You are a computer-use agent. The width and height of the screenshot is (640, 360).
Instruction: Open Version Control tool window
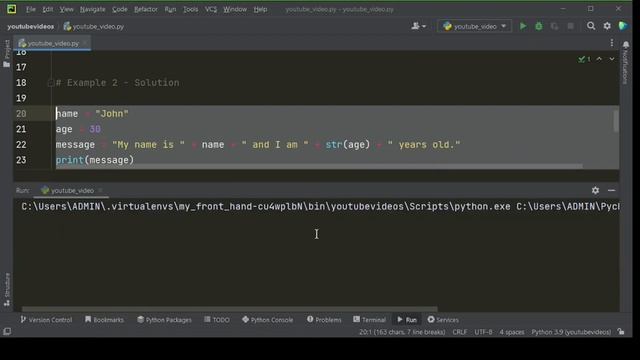coord(46,320)
